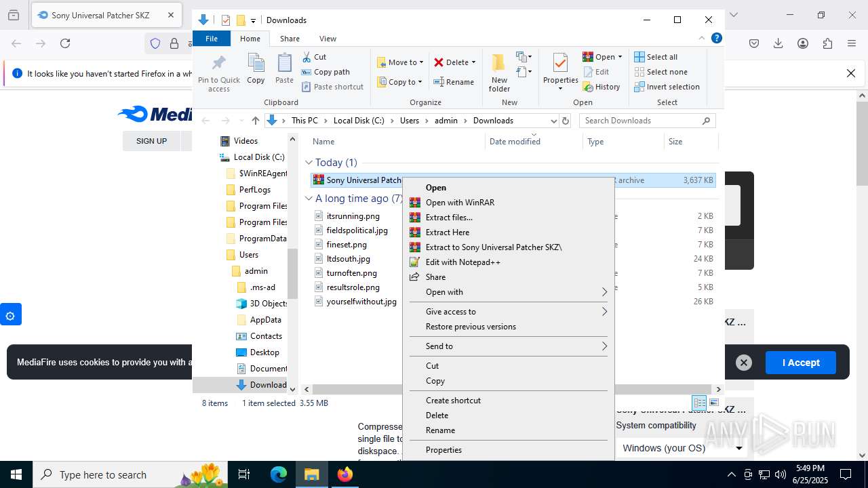This screenshot has width=868, height=488.
Task: Collapse the ribbon with chevron
Action: click(702, 39)
